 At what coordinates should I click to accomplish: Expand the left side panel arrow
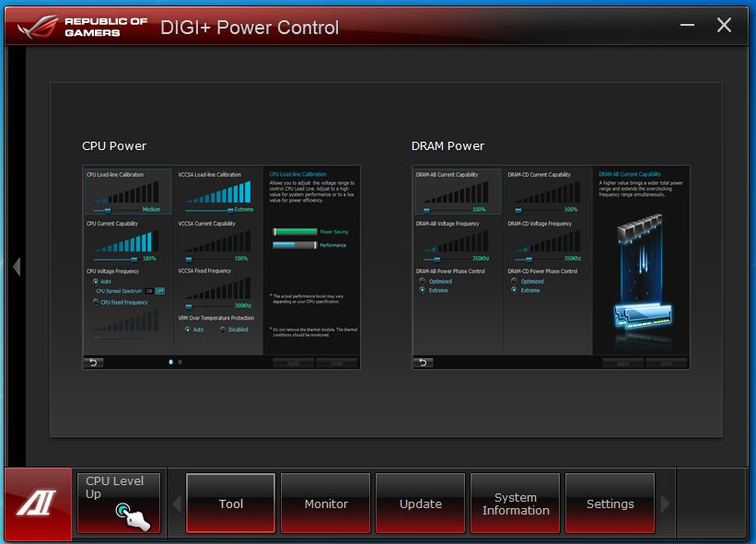17,266
